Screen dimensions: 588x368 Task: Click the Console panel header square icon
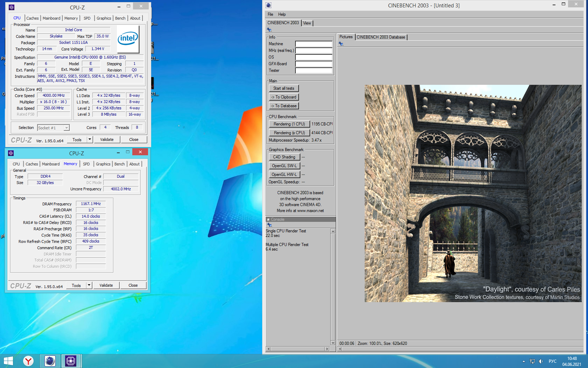pos(268,219)
